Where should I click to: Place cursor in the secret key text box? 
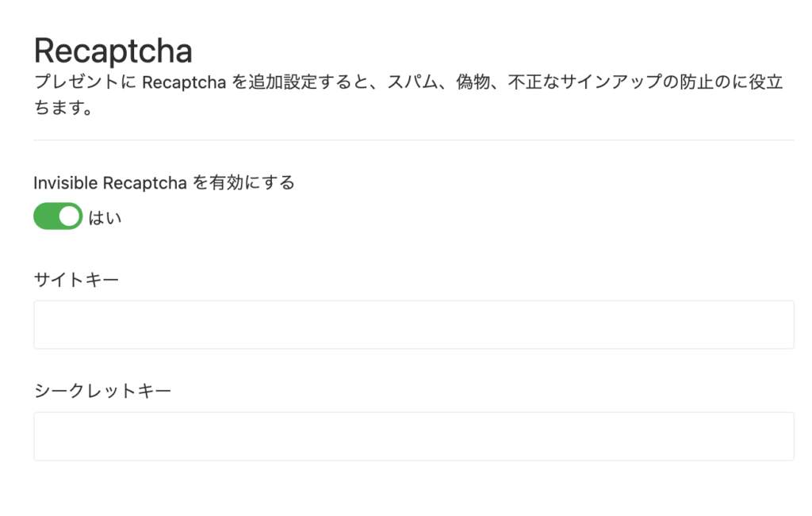[x=414, y=436]
